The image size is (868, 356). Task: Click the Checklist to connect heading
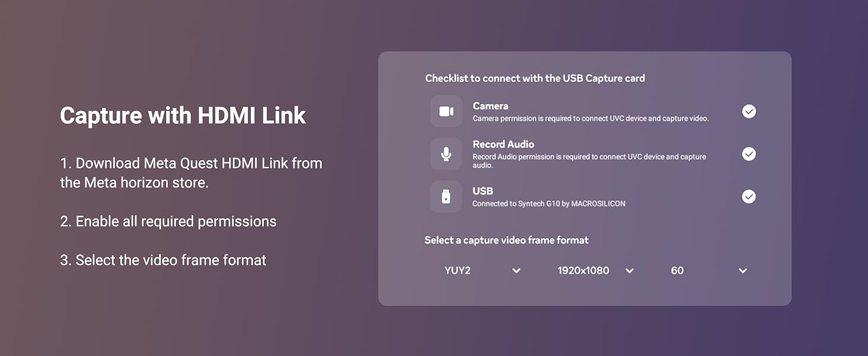pyautogui.click(x=535, y=78)
